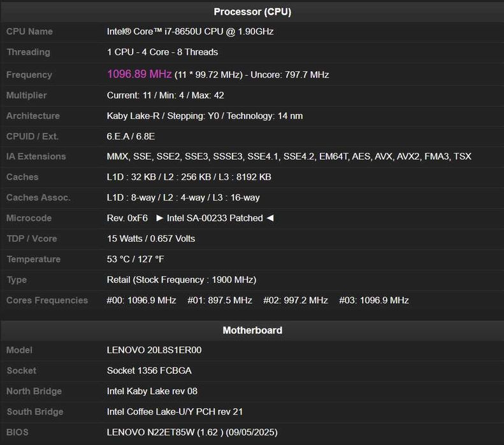The image size is (504, 445).
Task: Click the Cores Frequencies label
Action: [47, 300]
